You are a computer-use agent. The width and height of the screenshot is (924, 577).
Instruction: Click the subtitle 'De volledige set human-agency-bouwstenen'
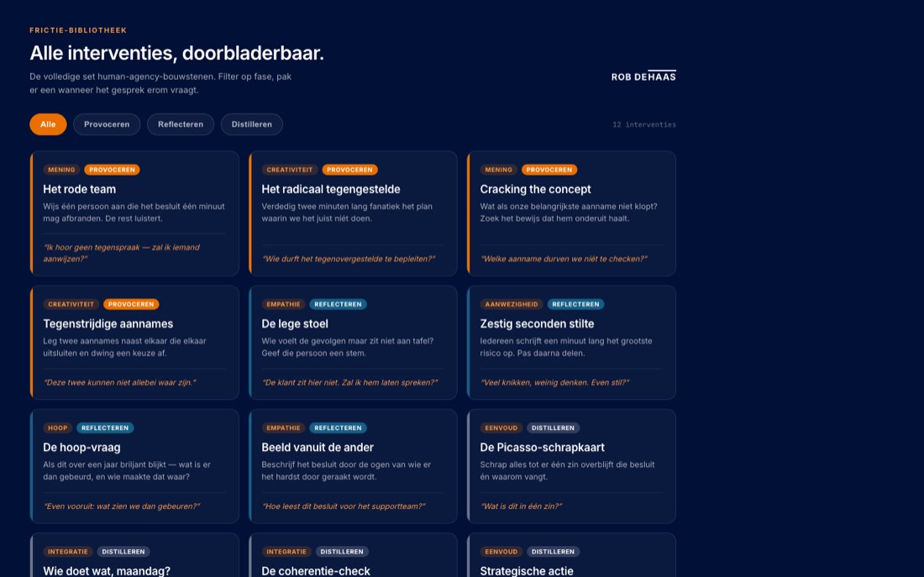[161, 83]
